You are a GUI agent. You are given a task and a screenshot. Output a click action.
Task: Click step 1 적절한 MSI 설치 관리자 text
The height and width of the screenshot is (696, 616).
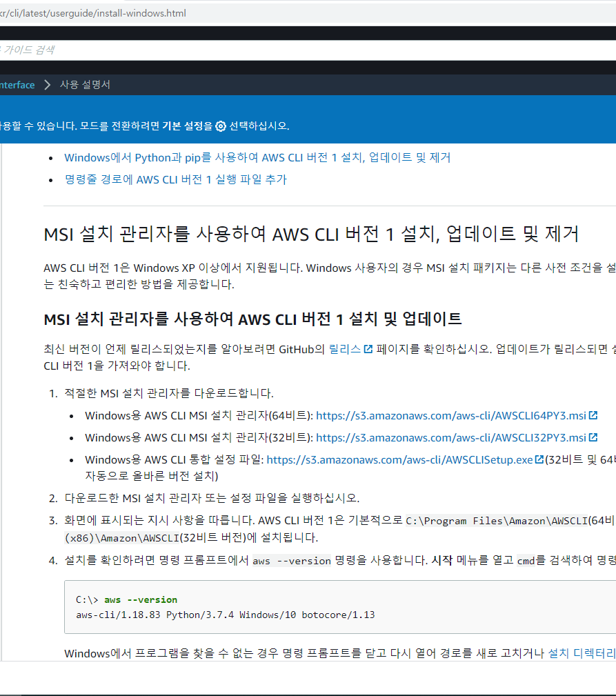pos(169,393)
